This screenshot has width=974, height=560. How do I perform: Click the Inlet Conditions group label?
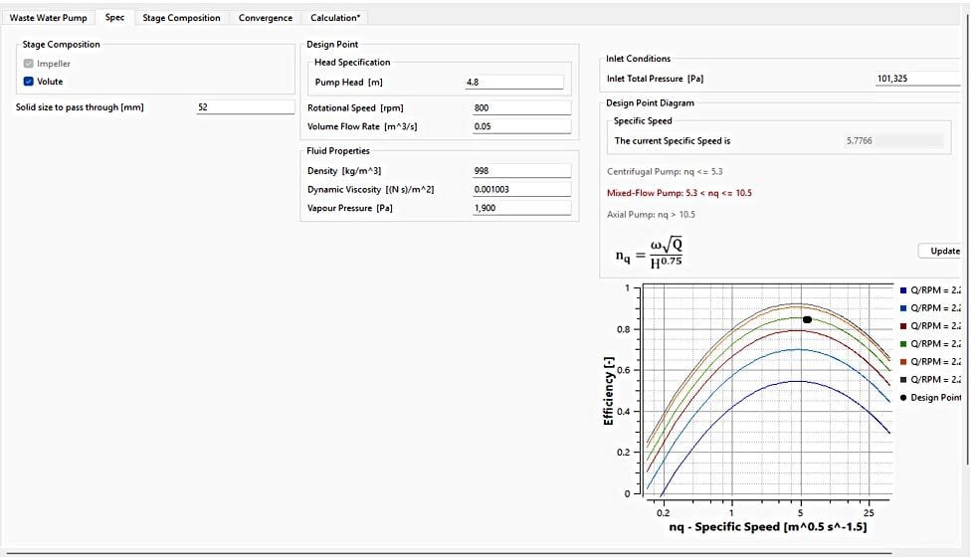(x=639, y=59)
